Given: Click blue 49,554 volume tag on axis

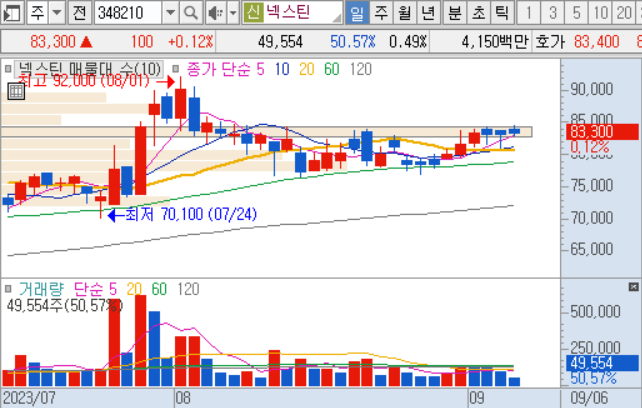Looking at the screenshot, I should click(602, 363).
